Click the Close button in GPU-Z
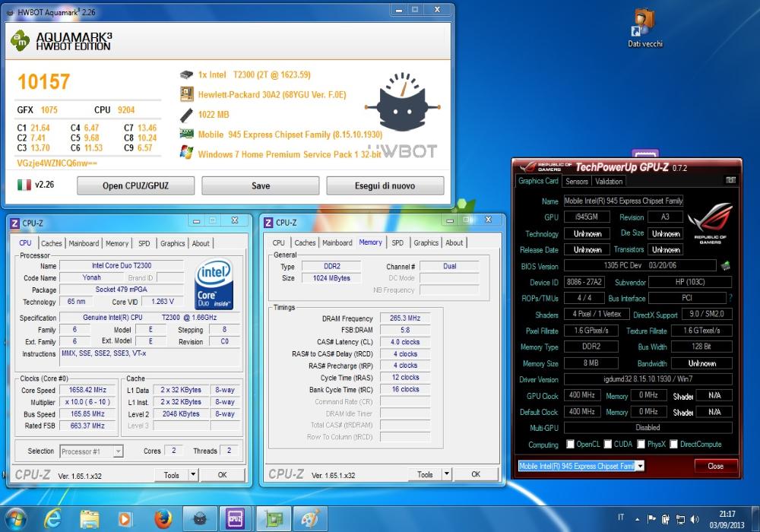Viewport: 760px width, 532px height. [715, 466]
